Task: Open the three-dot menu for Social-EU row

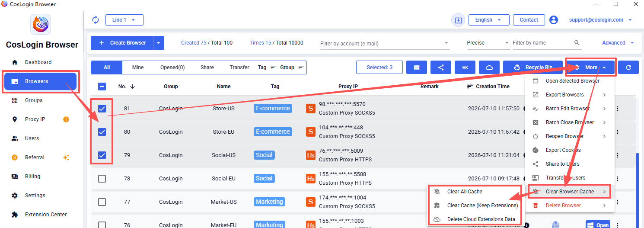Action: [x=618, y=179]
